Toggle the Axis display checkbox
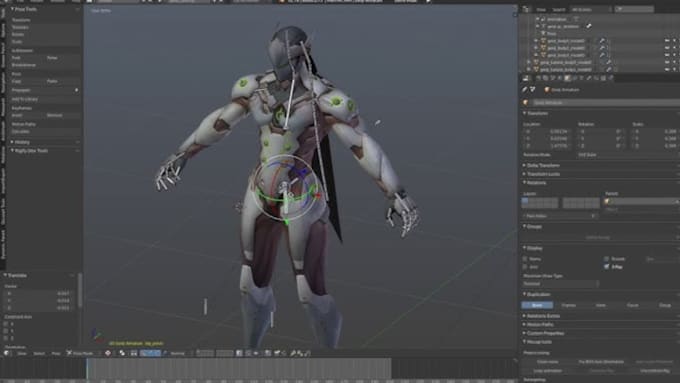The width and height of the screenshot is (680, 383). coord(525,267)
